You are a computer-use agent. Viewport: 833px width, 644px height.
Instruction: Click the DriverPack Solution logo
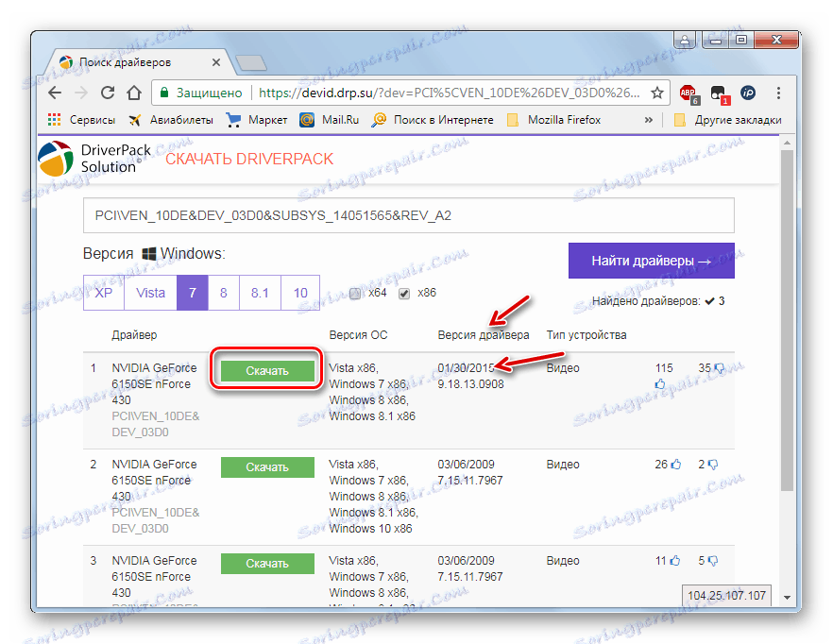(94, 159)
